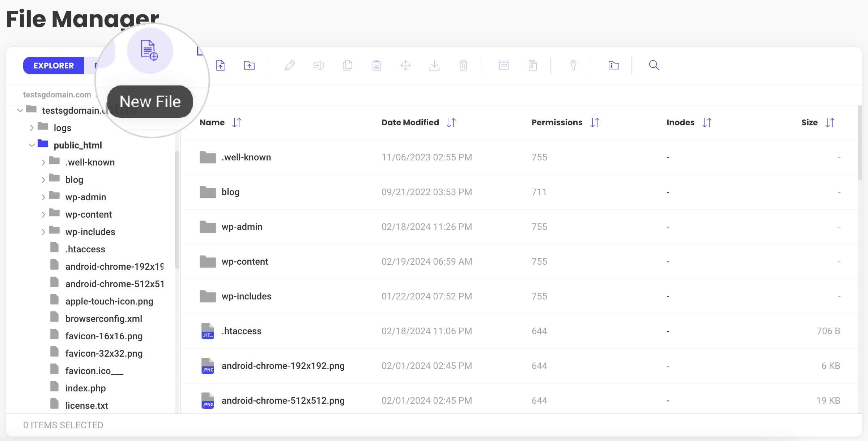Viewport: 868px width, 441px height.
Task: Select apple-touch-icon.png in the tree
Action: (x=109, y=301)
